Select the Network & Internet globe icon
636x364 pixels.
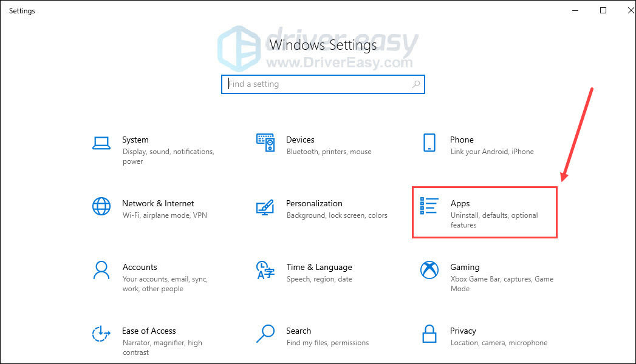coord(101,206)
